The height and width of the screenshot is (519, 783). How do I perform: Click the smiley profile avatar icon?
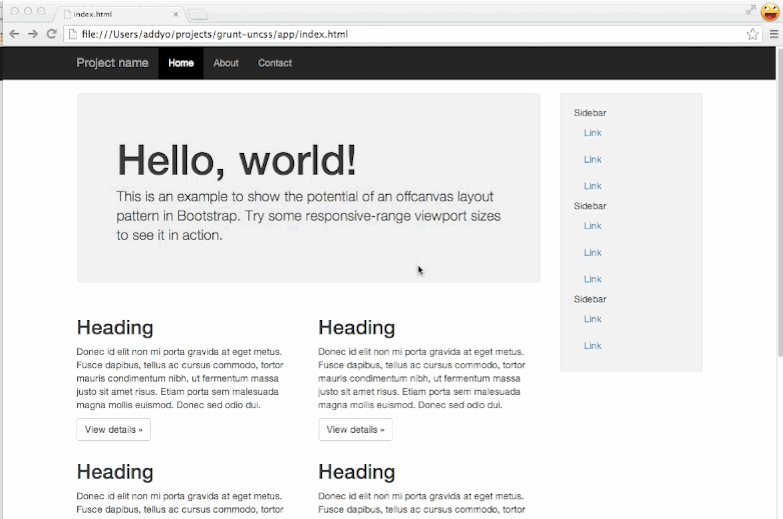coord(771,11)
